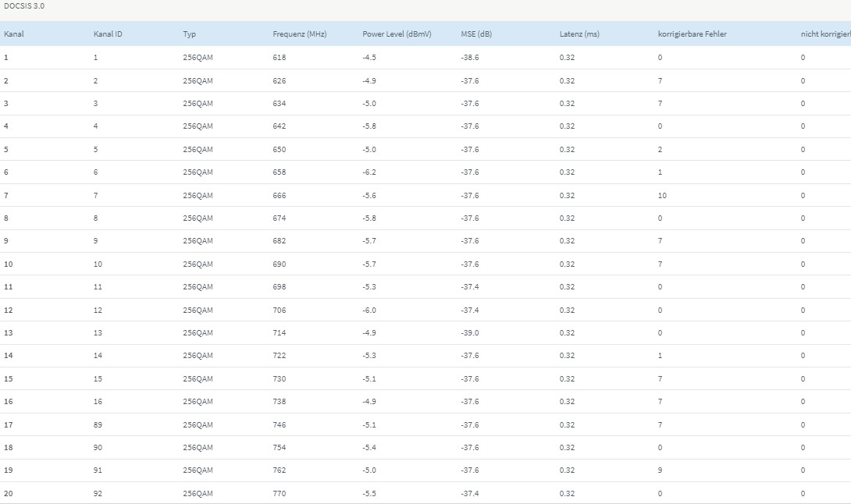Click the Kanal column header

pyautogui.click(x=14, y=34)
